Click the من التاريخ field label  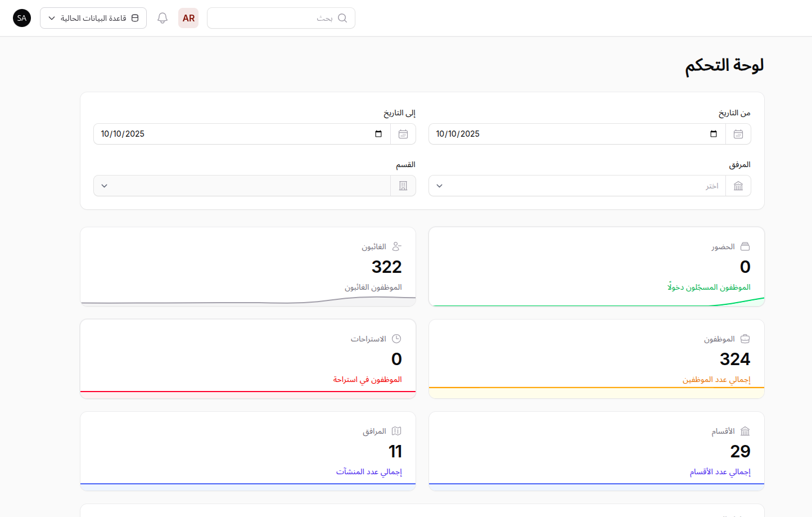pyautogui.click(x=734, y=113)
